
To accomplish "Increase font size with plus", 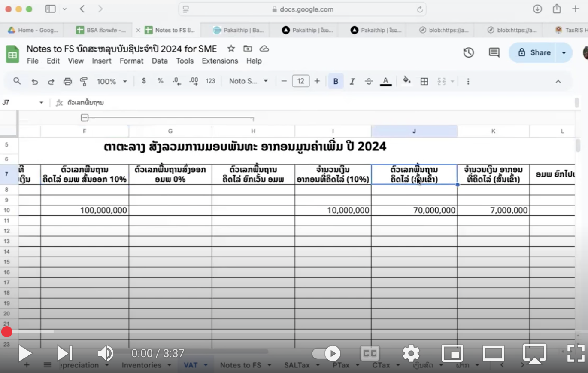I will (x=317, y=81).
